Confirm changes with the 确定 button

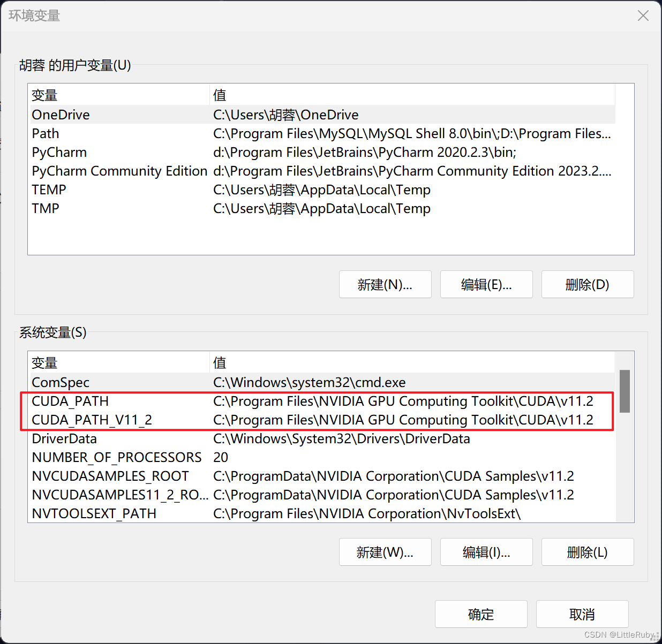click(480, 614)
